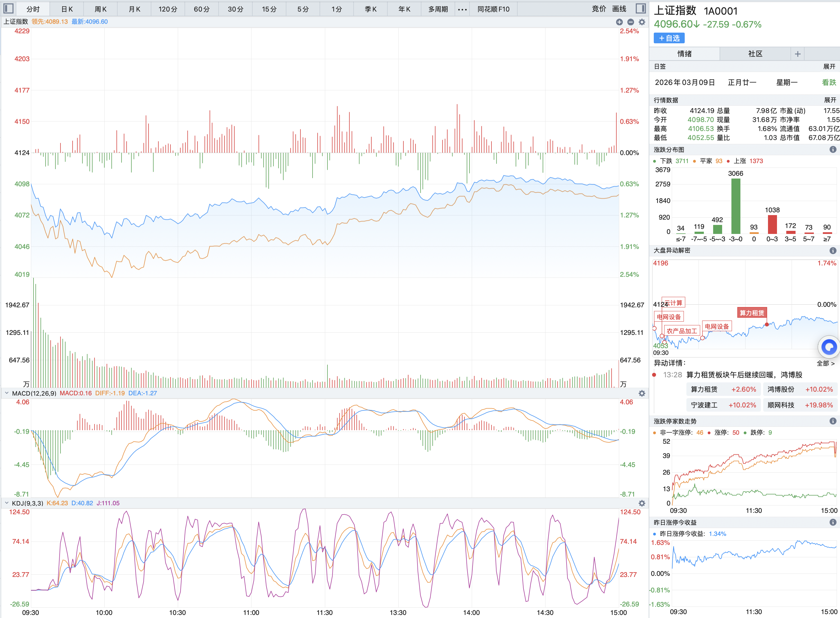Screen dimensions: 840x618
Task: Switch to the 日K chart tab
Action: (67, 9)
